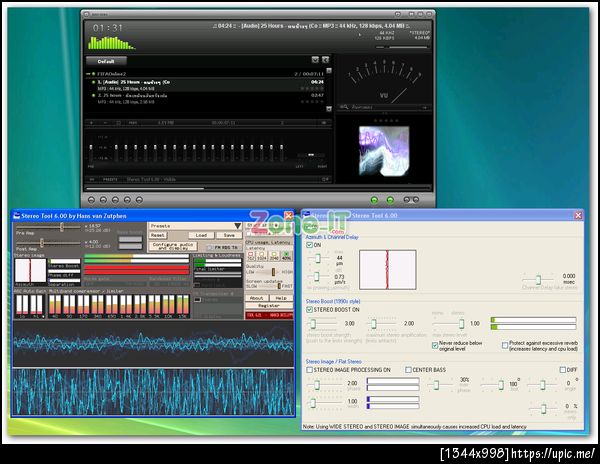Close the Stereo Tool settings window

coord(578,215)
